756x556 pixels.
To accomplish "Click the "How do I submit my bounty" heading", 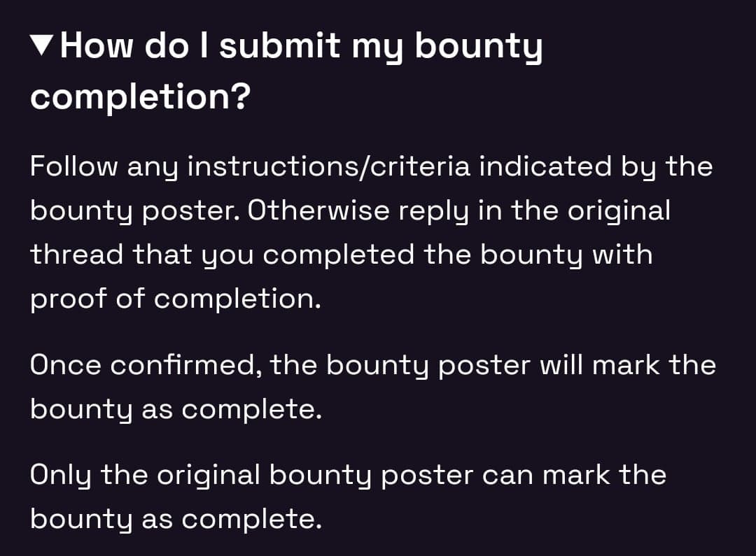I will [x=301, y=47].
